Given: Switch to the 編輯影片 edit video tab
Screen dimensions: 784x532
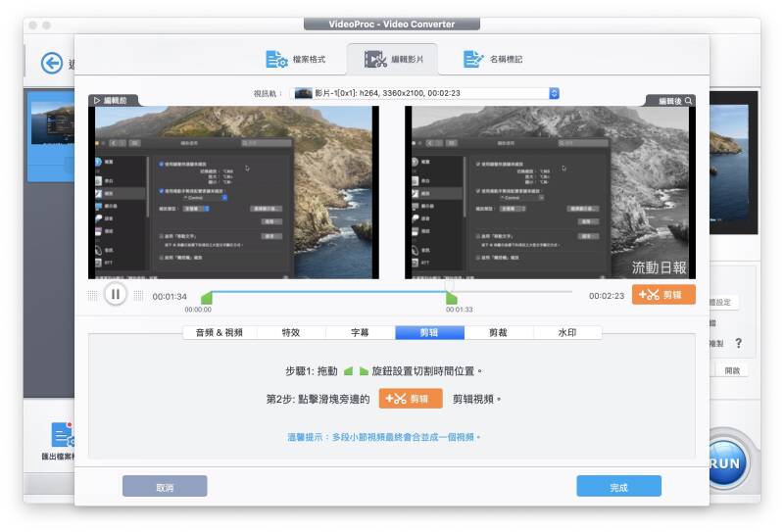Looking at the screenshot, I should pos(393,59).
